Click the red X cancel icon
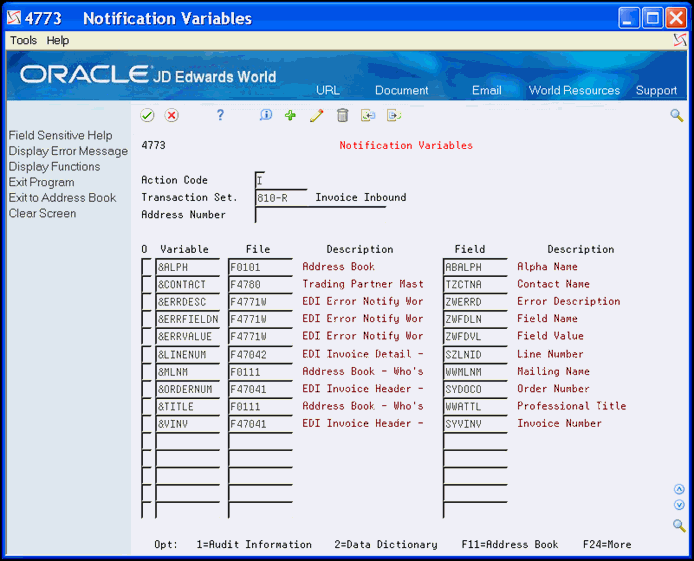The width and height of the screenshot is (694, 561). (x=171, y=115)
